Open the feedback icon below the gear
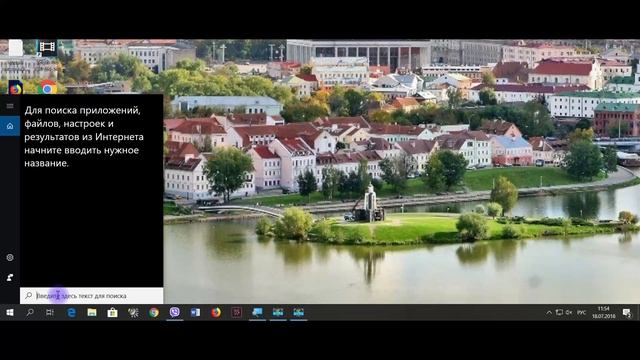Image resolution: width=640 pixels, height=360 pixels. coord(10,278)
